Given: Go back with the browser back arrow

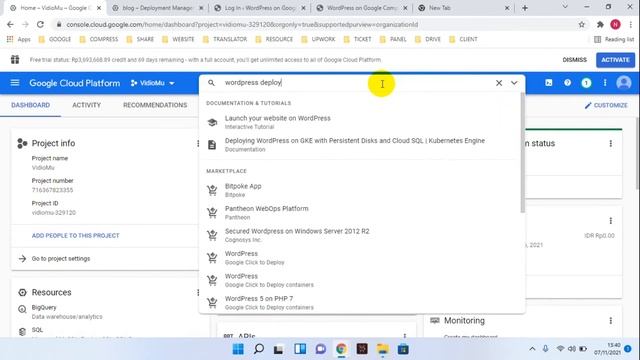Looking at the screenshot, I should (10, 24).
